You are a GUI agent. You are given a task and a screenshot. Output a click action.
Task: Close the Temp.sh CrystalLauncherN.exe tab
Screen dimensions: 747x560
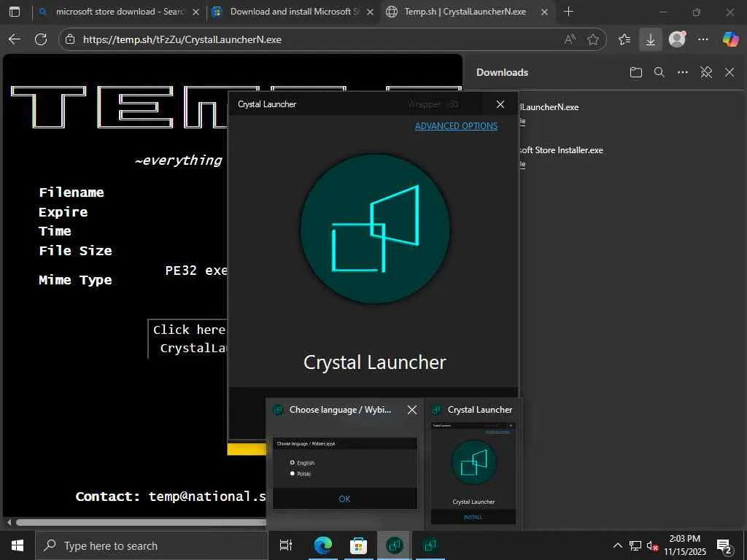(x=544, y=12)
